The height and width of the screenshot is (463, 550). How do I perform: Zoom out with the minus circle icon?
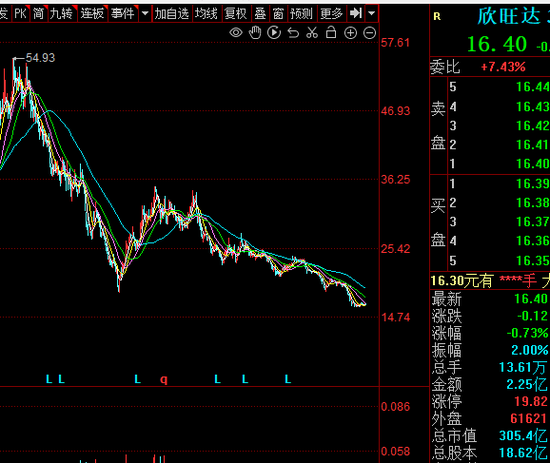[369, 33]
